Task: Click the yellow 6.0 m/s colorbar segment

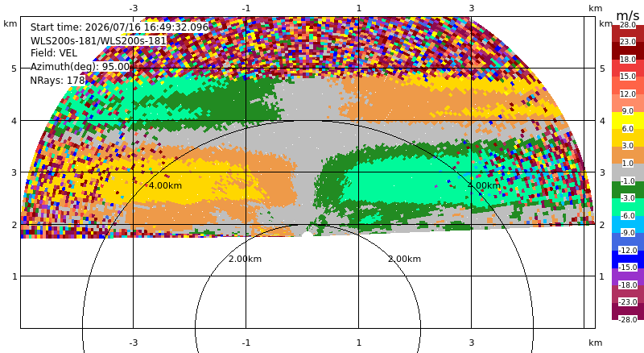Action: pyautogui.click(x=628, y=120)
